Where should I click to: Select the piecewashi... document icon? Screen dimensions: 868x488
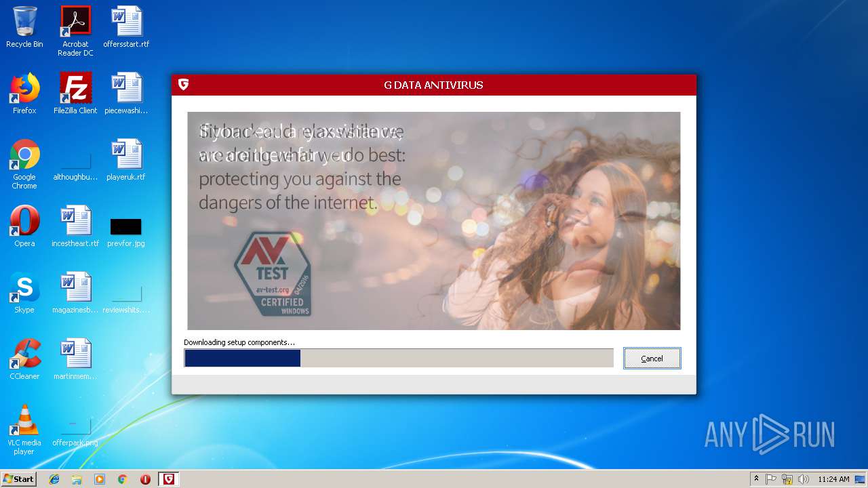tap(126, 94)
